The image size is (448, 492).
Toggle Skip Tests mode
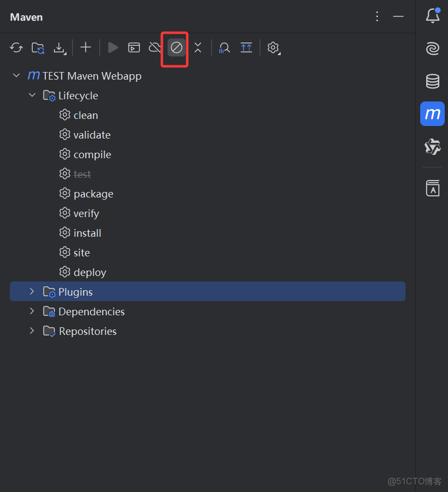[176, 47]
